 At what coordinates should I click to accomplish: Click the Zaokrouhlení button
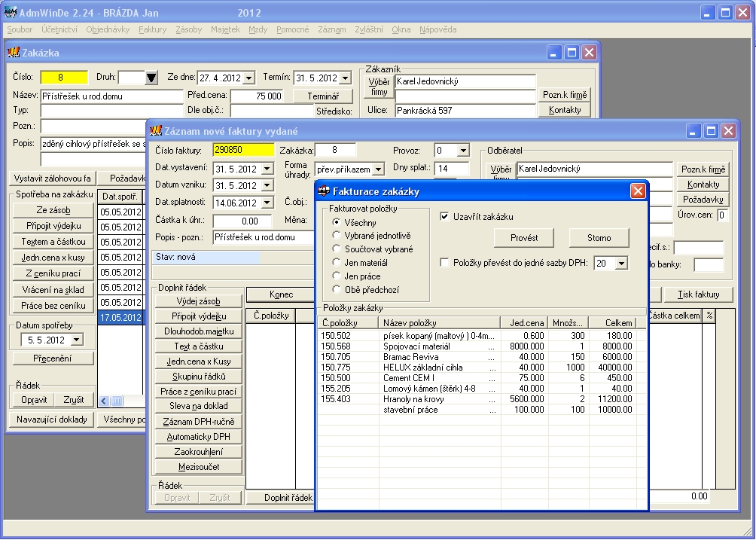[199, 452]
